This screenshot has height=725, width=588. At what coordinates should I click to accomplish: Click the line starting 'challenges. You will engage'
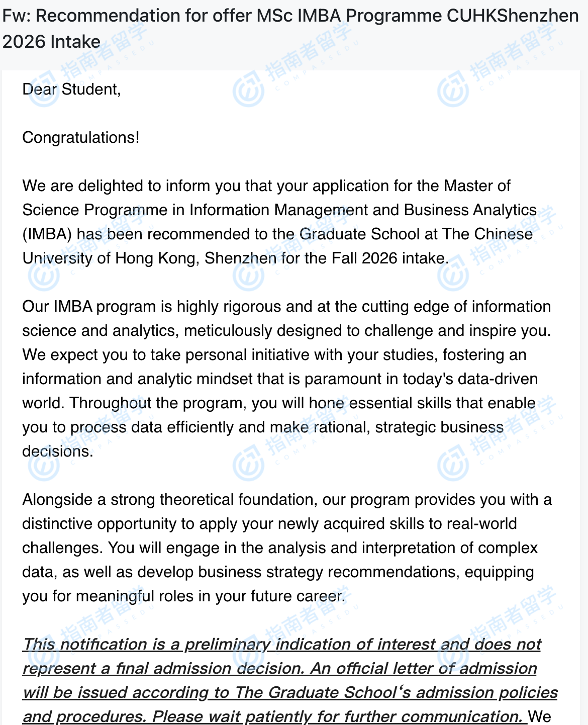pyautogui.click(x=280, y=548)
